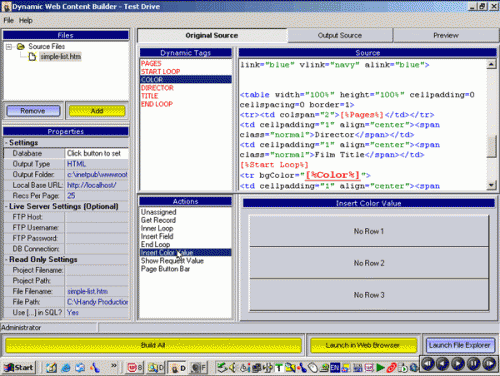The width and height of the screenshot is (500, 376).
Task: Collapse the Settings properties group
Action: pos(6,143)
